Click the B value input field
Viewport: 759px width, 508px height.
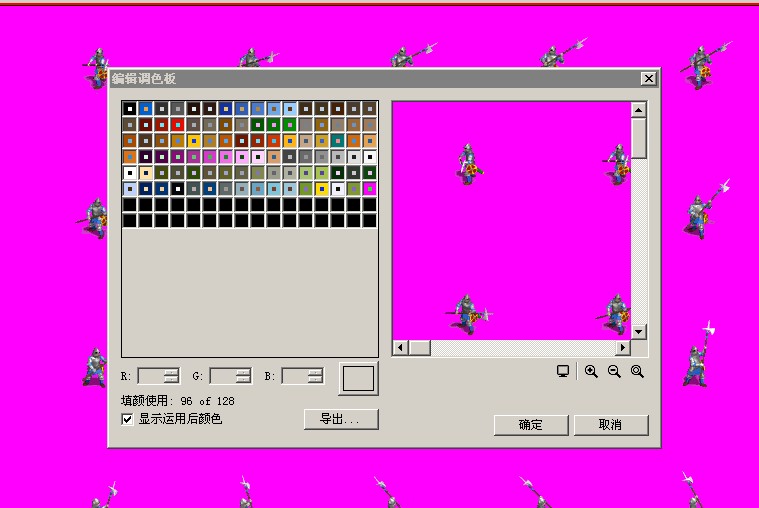pos(295,376)
